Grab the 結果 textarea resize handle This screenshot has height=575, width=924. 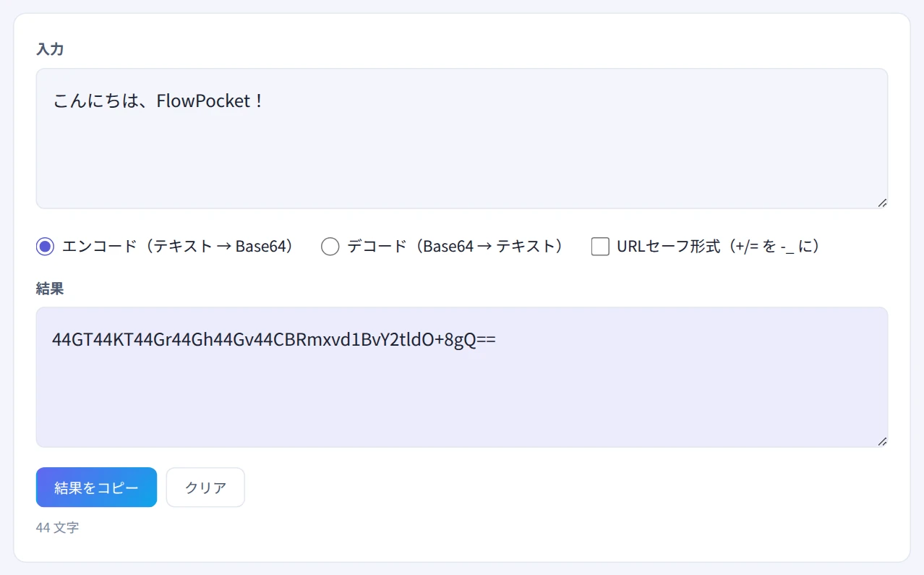[x=882, y=442]
